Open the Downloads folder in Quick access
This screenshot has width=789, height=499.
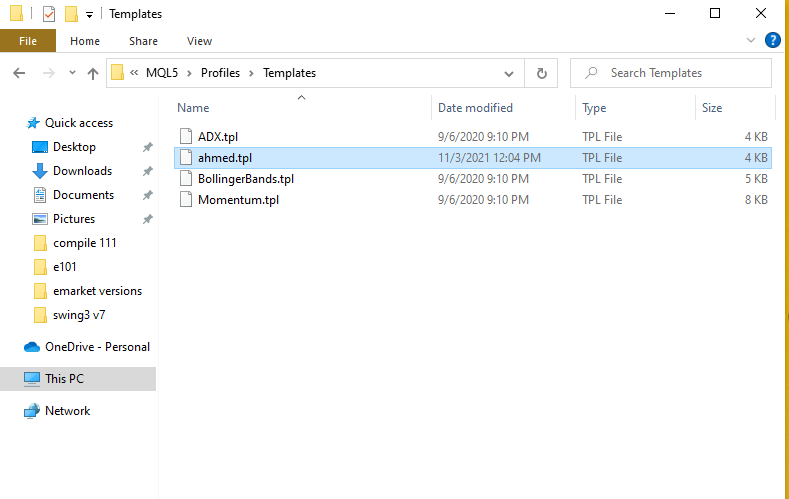tap(82, 171)
